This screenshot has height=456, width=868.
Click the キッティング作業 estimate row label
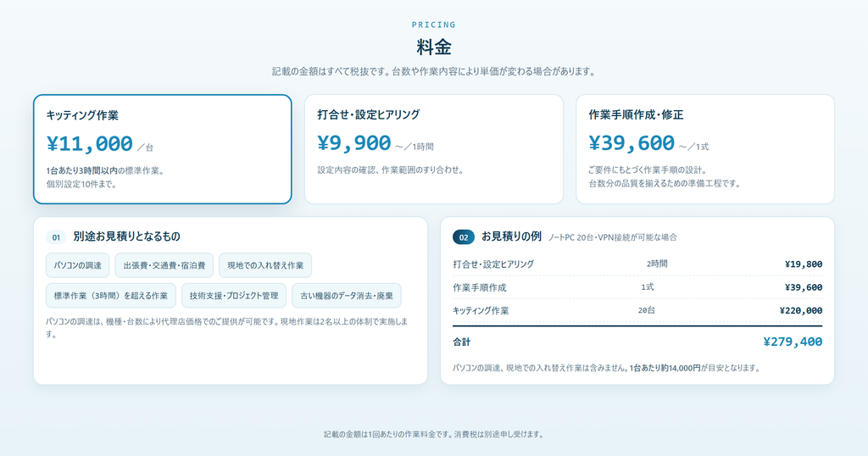click(481, 311)
